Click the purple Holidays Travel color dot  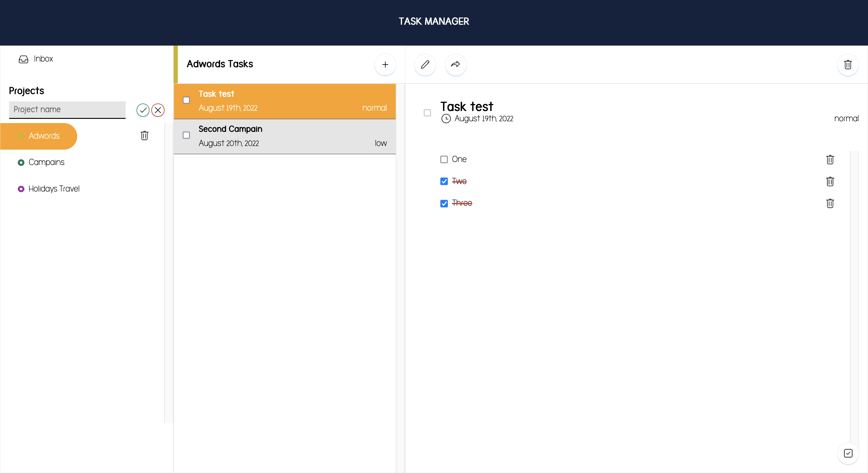tap(21, 189)
